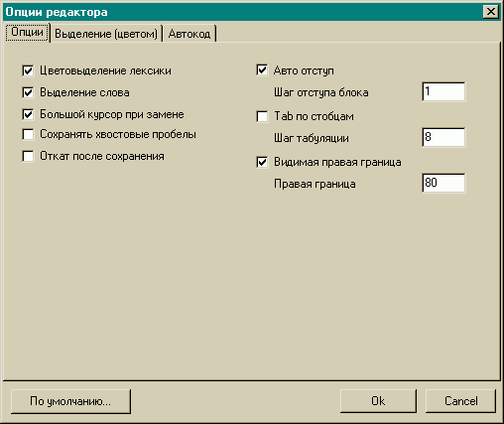
Task: Confirm settings with the Ok button
Action: click(378, 401)
